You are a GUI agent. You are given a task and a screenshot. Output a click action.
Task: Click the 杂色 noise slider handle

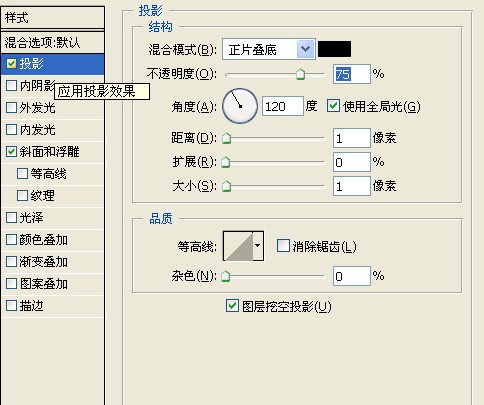226,276
